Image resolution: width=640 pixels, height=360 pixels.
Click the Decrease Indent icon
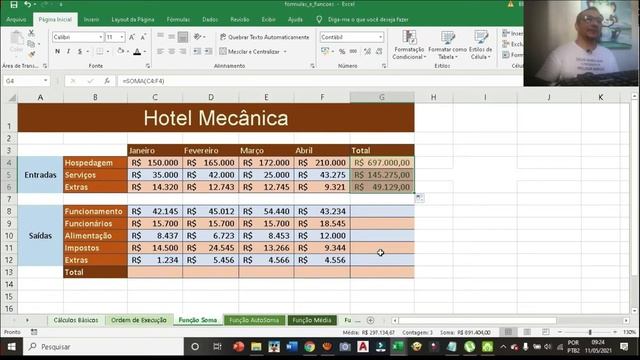coord(197,51)
